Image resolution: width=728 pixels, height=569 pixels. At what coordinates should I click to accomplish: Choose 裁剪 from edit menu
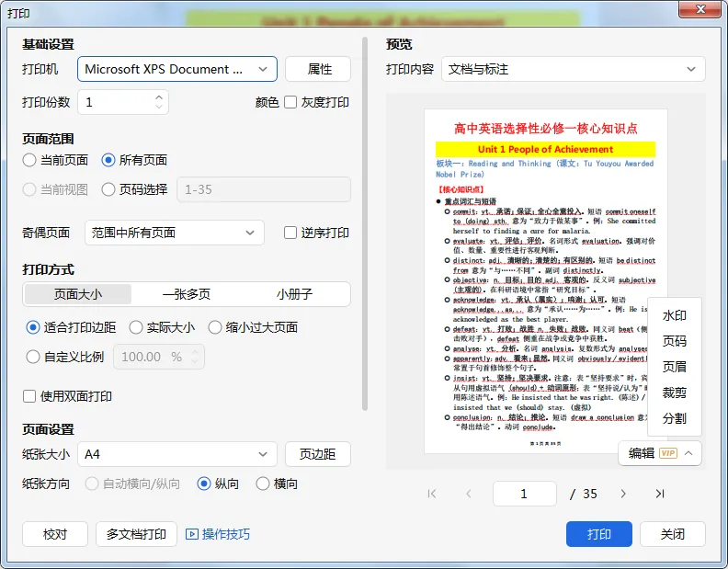pos(674,393)
